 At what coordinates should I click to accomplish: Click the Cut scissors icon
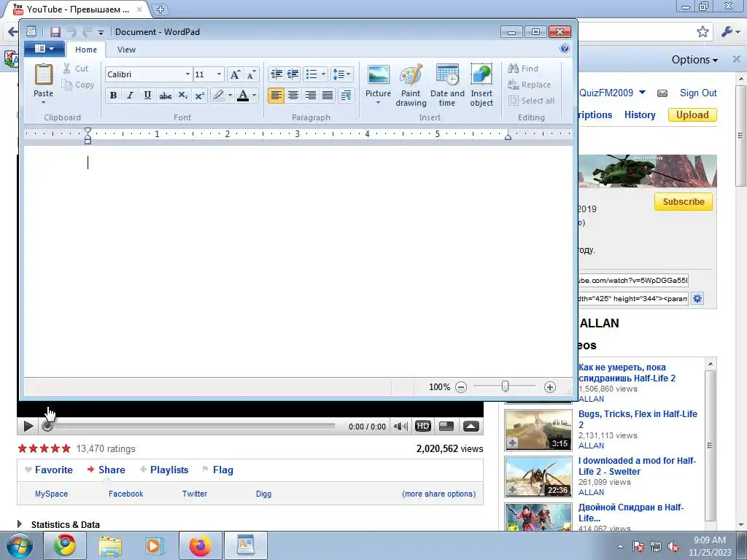[x=67, y=69]
